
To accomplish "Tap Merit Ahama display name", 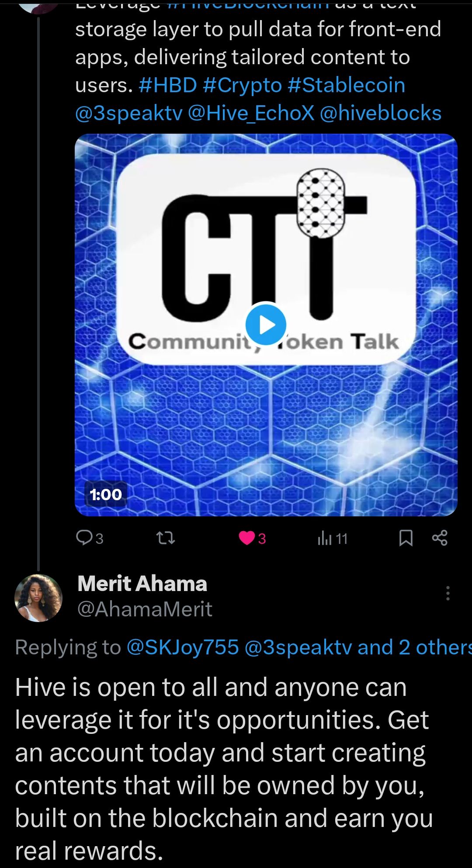I will [142, 584].
